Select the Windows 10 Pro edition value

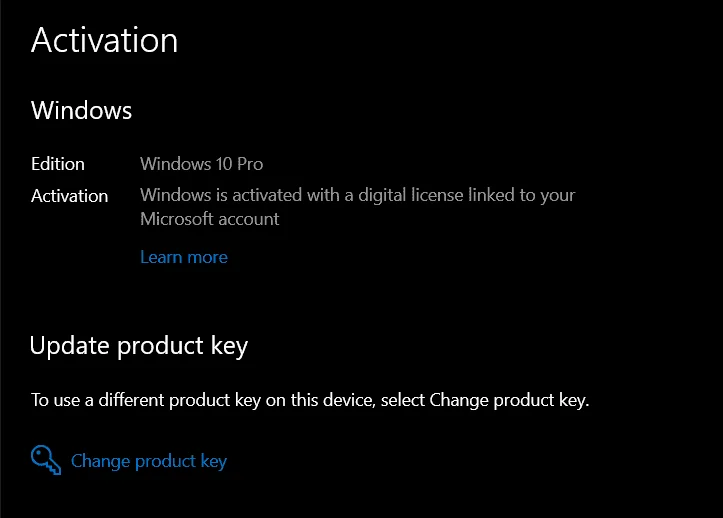tap(201, 164)
